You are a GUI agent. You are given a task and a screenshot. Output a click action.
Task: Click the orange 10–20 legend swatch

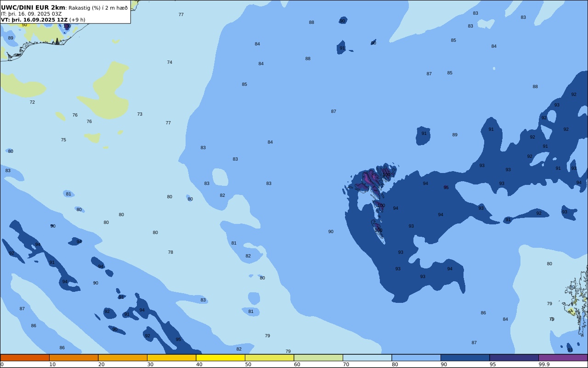[x=73, y=357]
